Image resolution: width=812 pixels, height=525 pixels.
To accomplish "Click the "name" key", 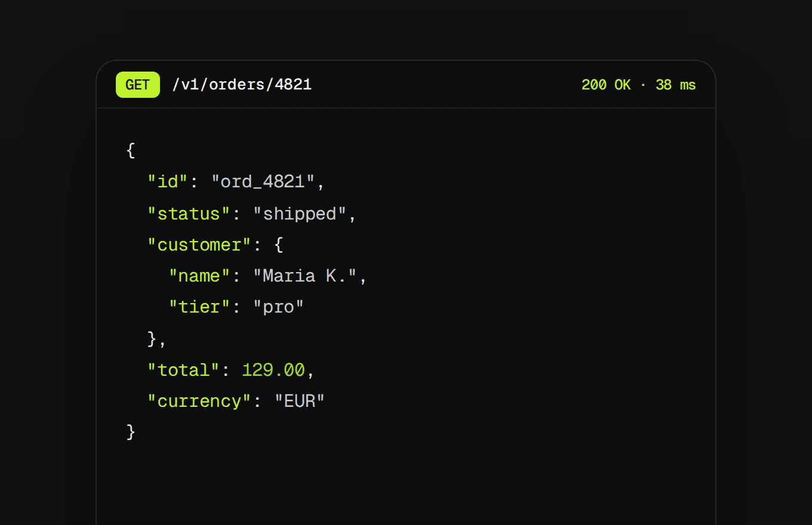I will tap(200, 276).
